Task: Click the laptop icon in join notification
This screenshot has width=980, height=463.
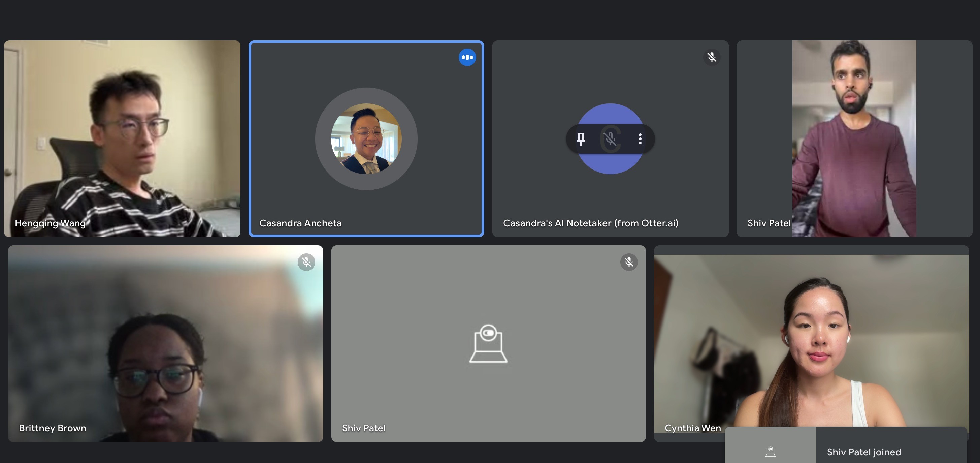Action: pos(771,452)
